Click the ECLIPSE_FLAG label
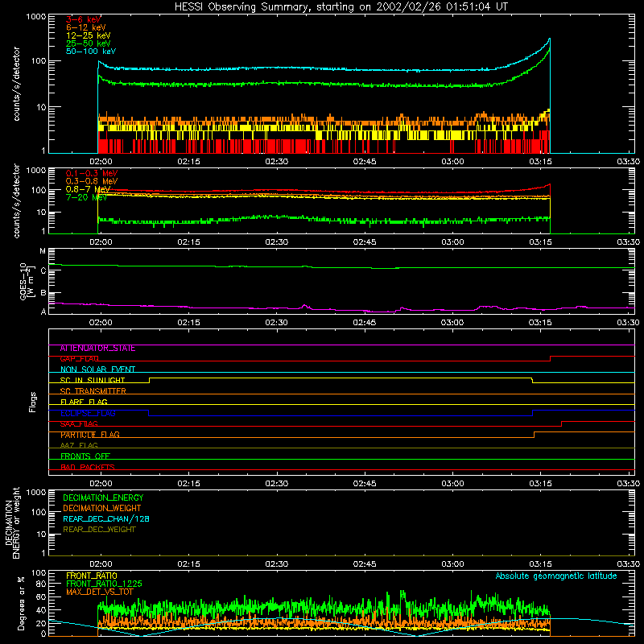This screenshot has height=644, width=644. 88,413
